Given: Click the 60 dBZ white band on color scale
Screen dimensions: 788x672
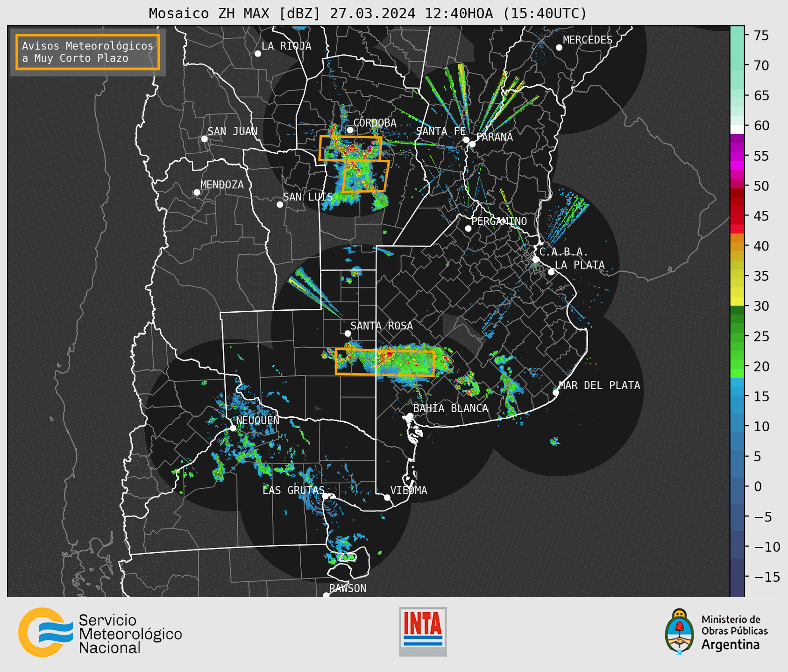Looking at the screenshot, I should point(737,129).
